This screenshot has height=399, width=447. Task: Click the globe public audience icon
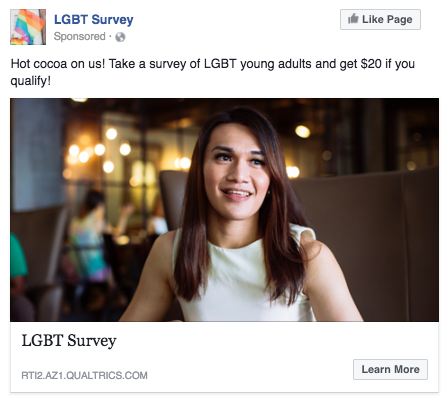coord(120,37)
